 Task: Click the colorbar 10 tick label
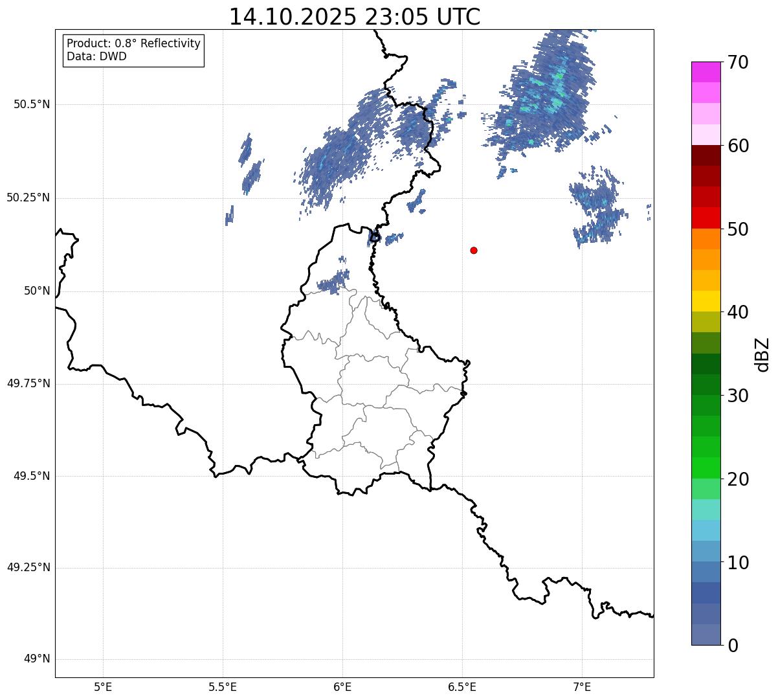(737, 562)
